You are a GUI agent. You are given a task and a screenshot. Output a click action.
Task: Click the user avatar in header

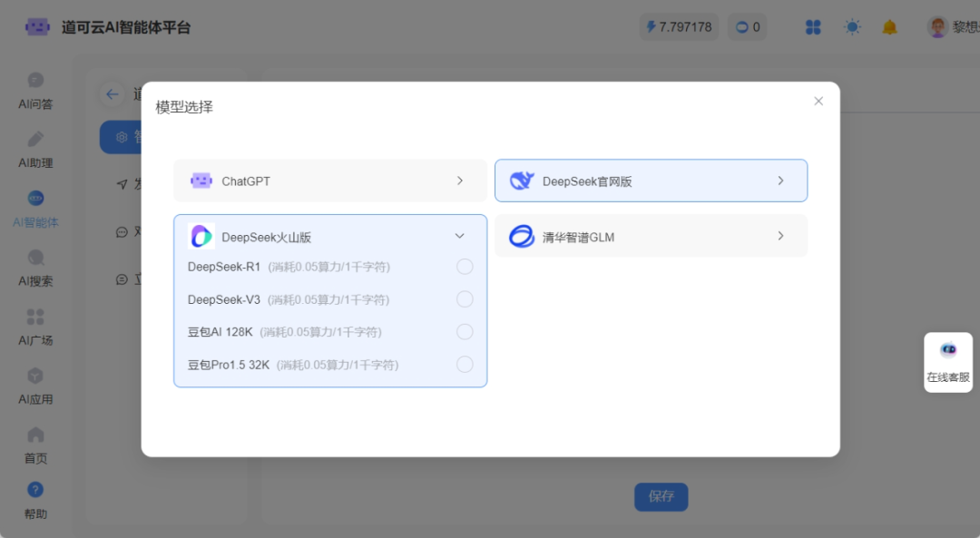(937, 27)
